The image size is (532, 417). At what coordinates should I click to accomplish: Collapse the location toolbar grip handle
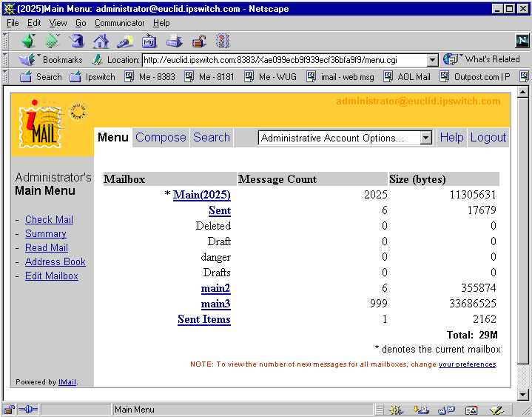[x=5, y=60]
